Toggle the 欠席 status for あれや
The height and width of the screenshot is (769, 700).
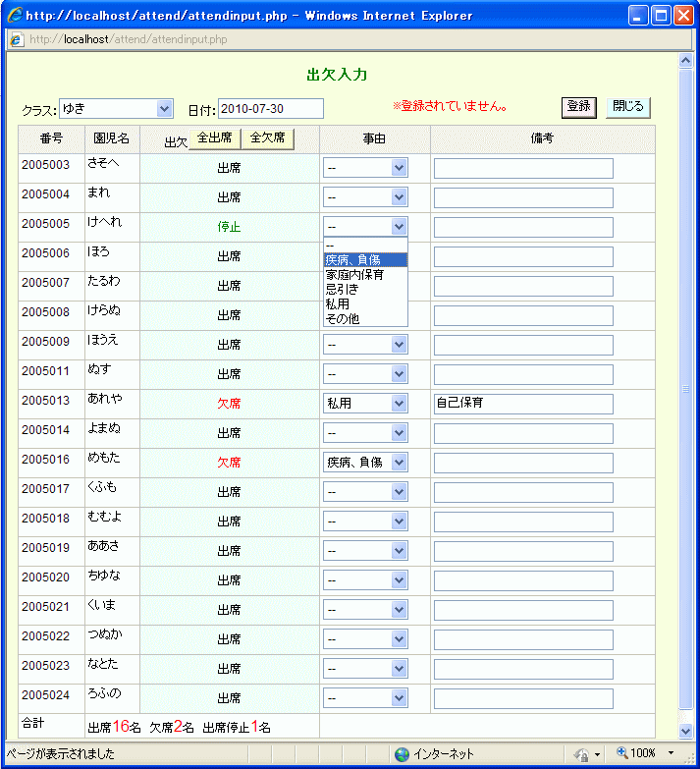tap(229, 404)
